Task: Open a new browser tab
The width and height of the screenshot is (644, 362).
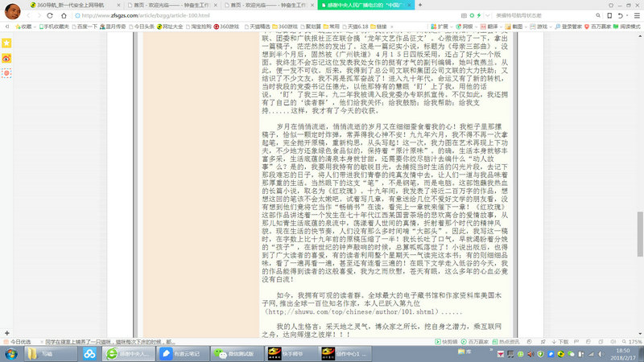Action: [x=419, y=5]
